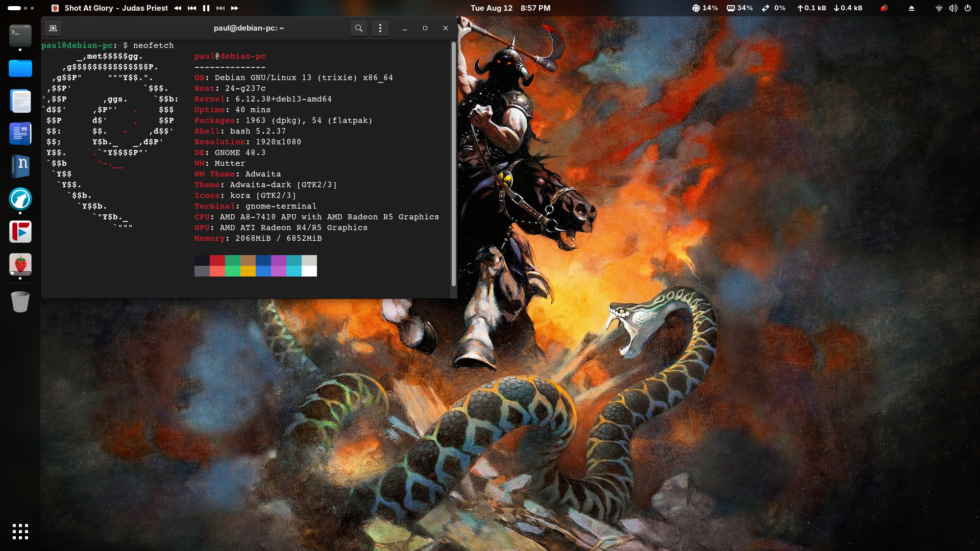Click the Strawberry tray icon in top bar
Viewport: 980px width, 551px height.
[884, 8]
